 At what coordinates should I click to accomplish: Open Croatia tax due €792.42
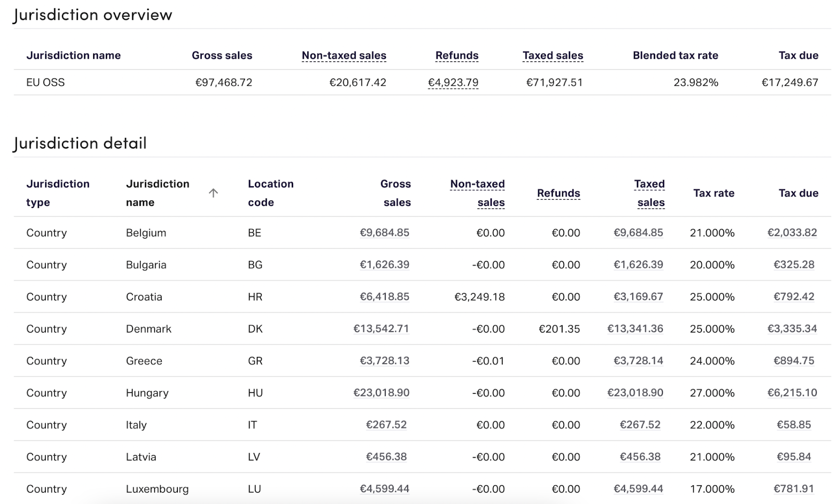tap(794, 297)
